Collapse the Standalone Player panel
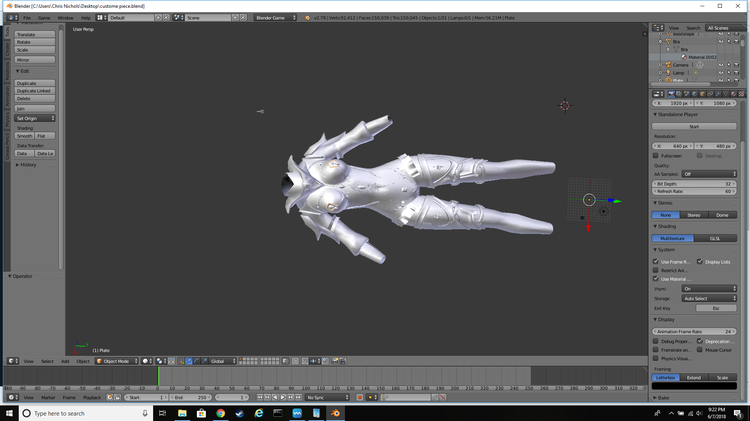 pyautogui.click(x=677, y=115)
